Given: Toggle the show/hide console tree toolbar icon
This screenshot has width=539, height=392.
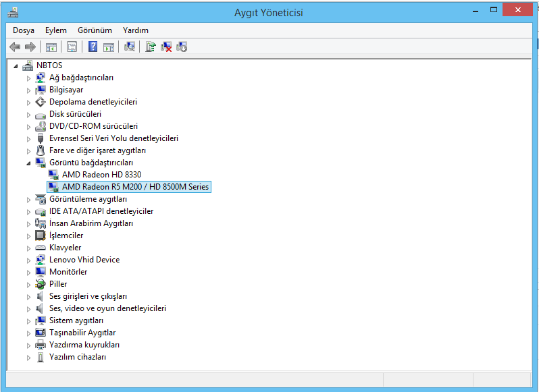Looking at the screenshot, I should 51,47.
